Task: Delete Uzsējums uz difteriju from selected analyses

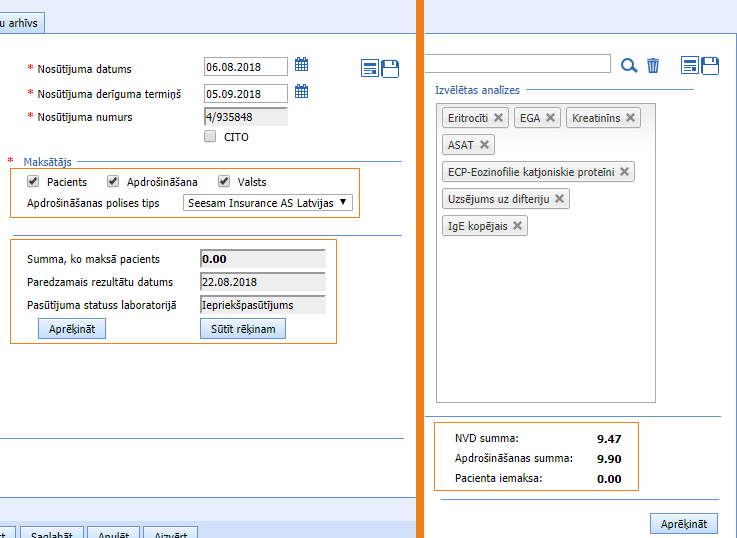Action: point(560,199)
